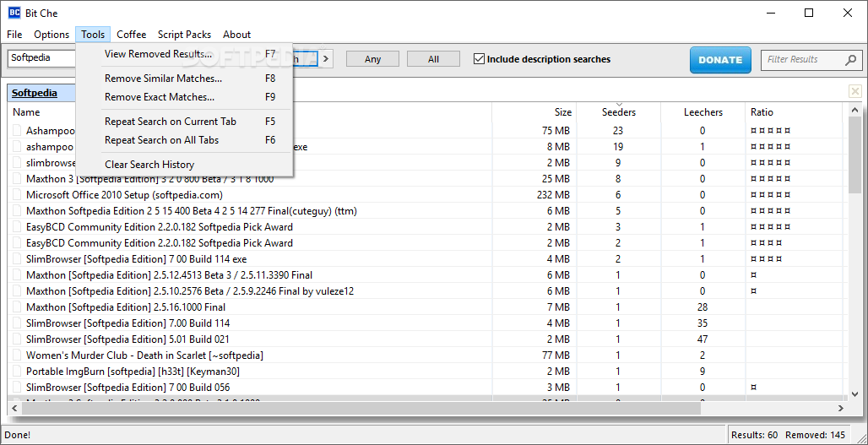868x445 pixels.
Task: Click the Bit Che BC title bar icon
Action: 15,13
